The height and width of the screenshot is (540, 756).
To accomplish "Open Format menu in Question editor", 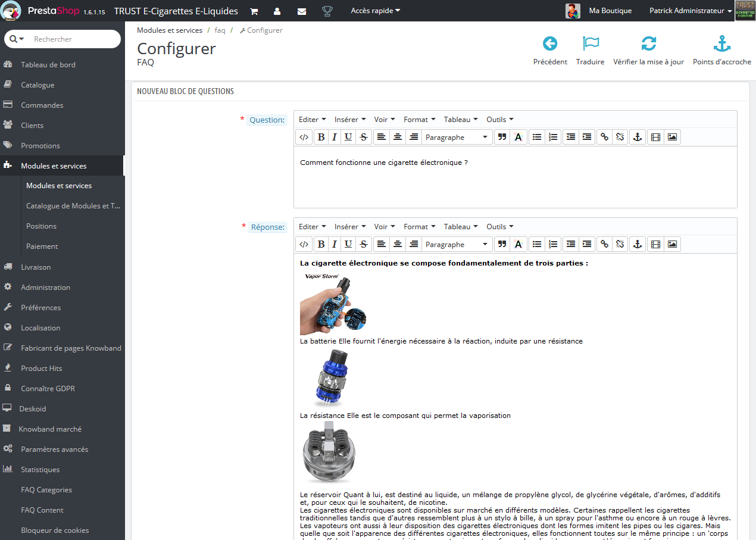I will [x=419, y=120].
